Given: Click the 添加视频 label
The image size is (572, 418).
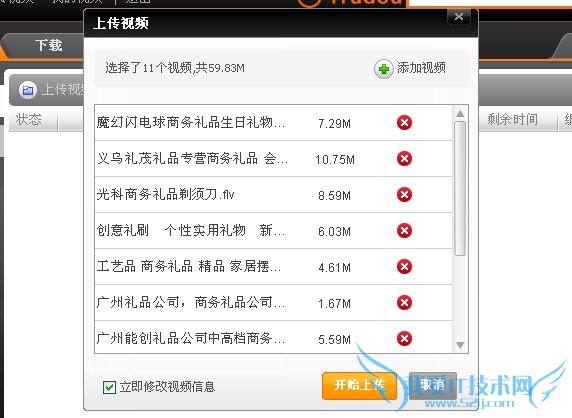Looking at the screenshot, I should [x=421, y=68].
